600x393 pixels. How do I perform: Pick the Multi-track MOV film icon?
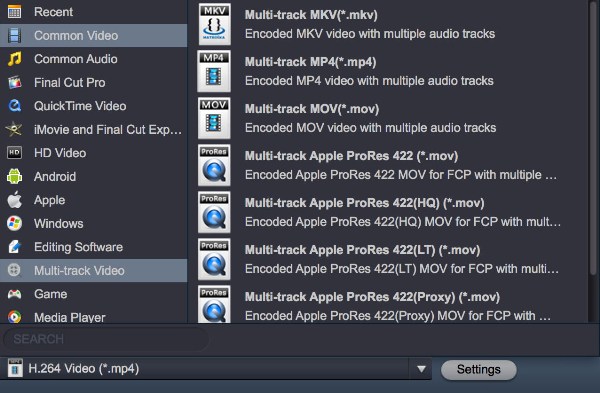[x=214, y=118]
